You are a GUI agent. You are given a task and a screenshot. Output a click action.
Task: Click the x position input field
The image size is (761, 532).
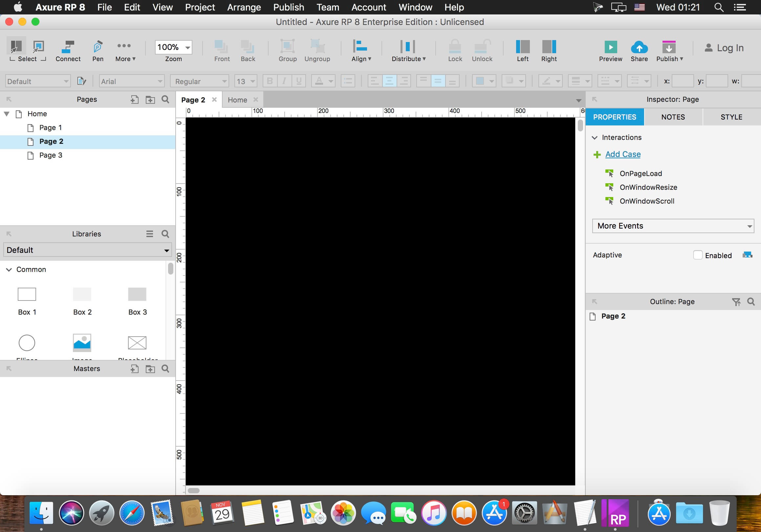click(x=682, y=81)
